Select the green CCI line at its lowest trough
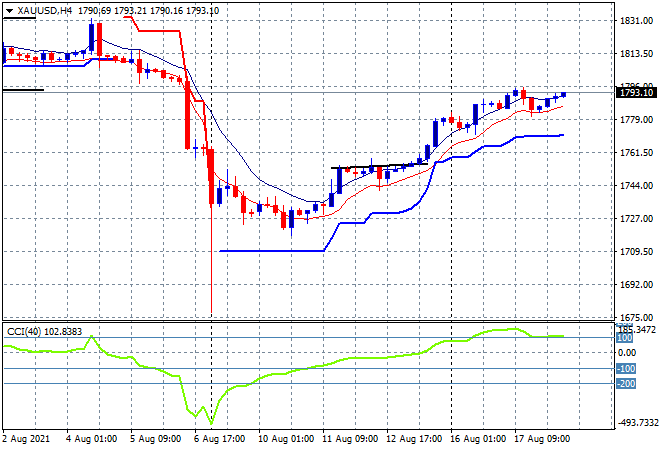The width and height of the screenshot is (660, 450). [x=211, y=423]
